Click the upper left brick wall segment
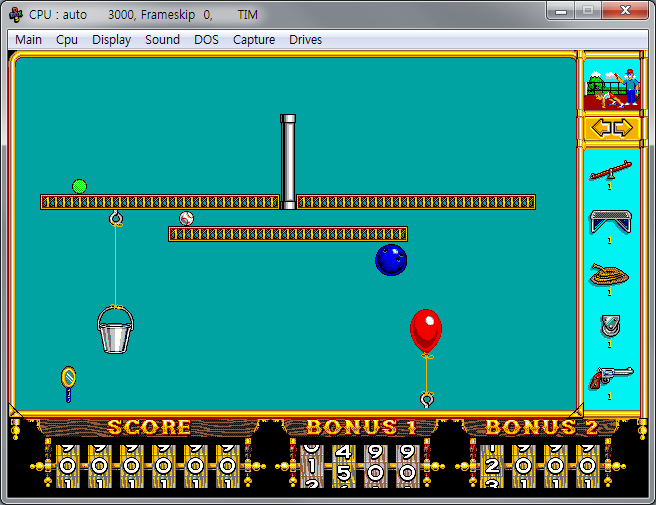 [x=160, y=202]
